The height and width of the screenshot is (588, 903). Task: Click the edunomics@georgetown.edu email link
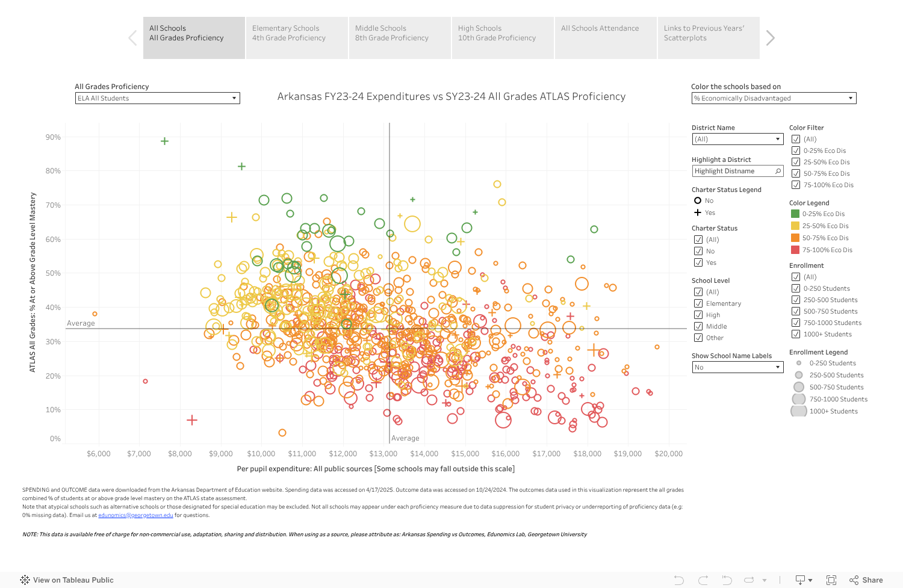135,515
